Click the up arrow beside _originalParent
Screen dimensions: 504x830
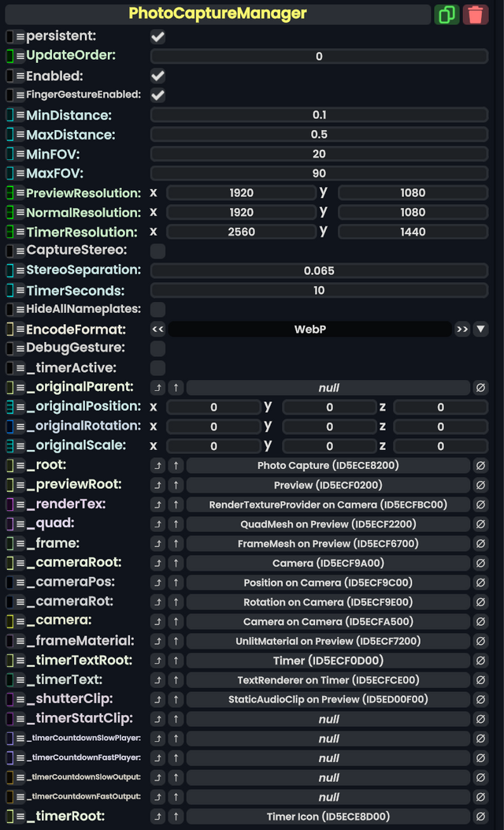175,387
